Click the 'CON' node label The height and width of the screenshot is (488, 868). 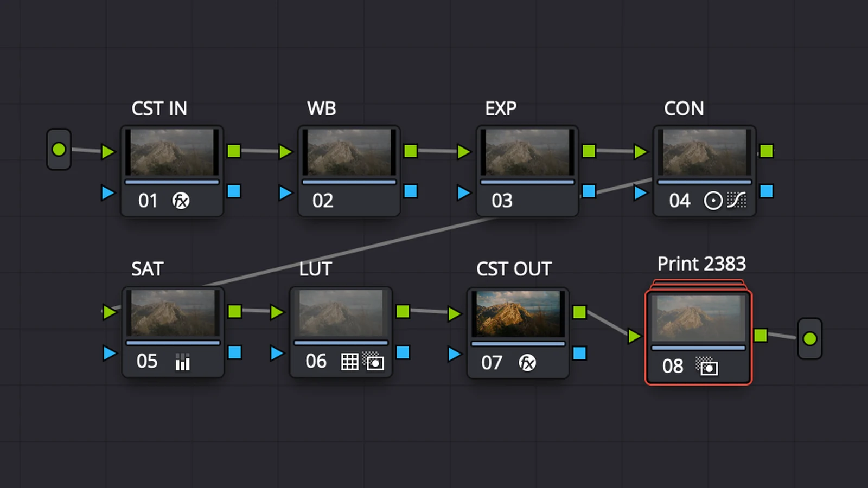[684, 108]
